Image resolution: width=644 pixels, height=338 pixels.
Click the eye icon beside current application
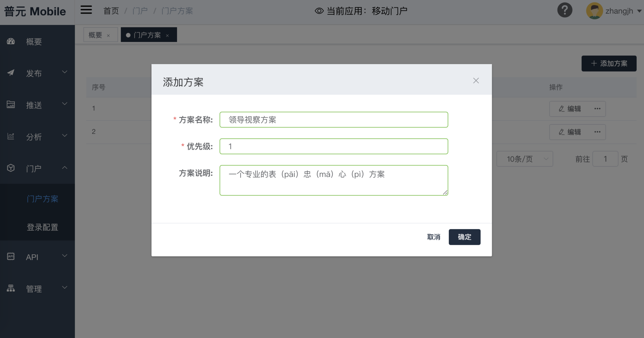click(319, 11)
